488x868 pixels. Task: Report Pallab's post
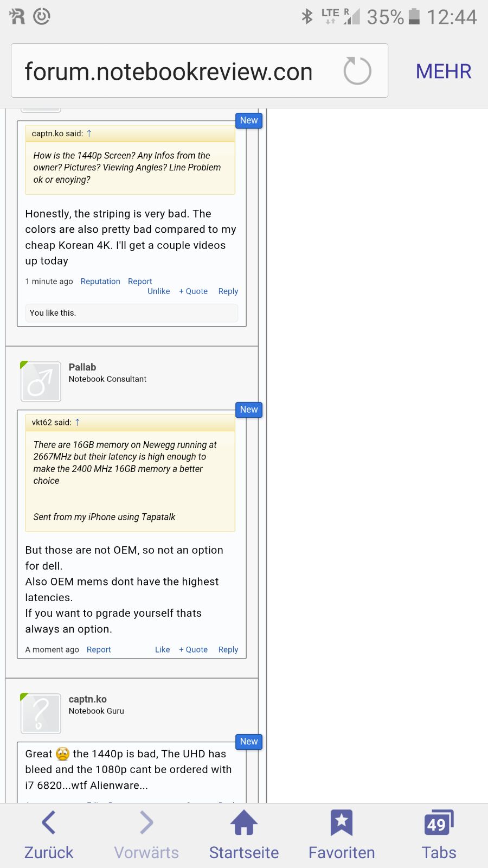(x=99, y=650)
